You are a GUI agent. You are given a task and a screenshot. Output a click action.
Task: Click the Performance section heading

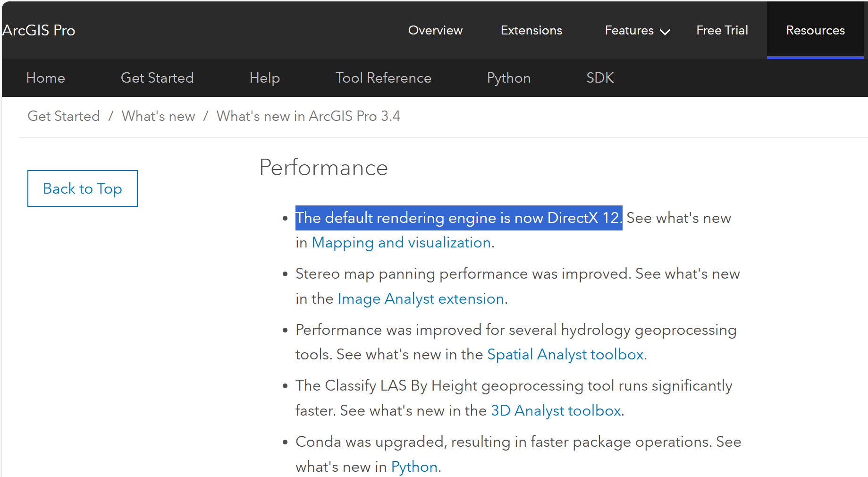pyautogui.click(x=323, y=168)
